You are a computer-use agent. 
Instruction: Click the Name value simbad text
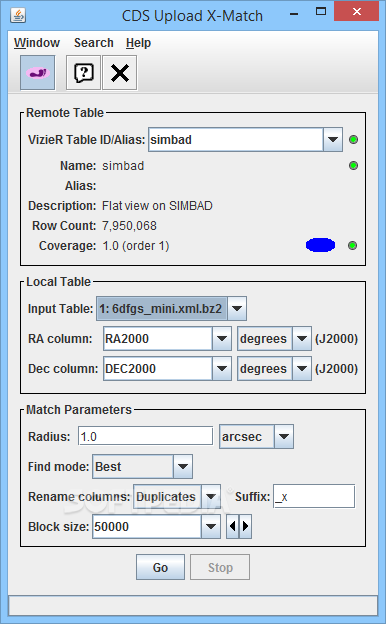click(123, 166)
